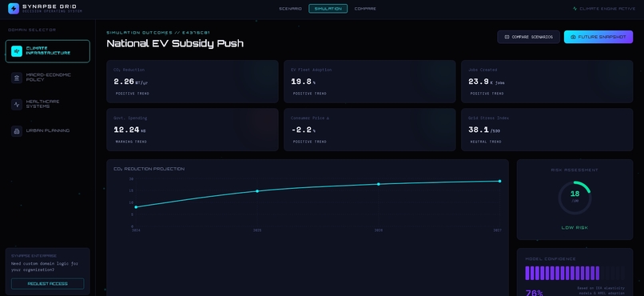Click the Future Snapshot button
The height and width of the screenshot is (296, 644).
click(598, 37)
